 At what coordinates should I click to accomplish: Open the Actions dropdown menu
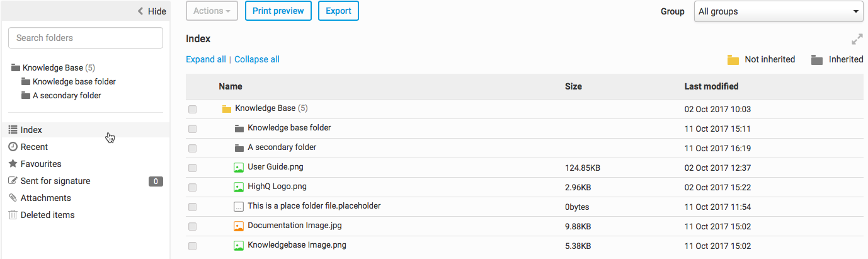click(x=212, y=11)
